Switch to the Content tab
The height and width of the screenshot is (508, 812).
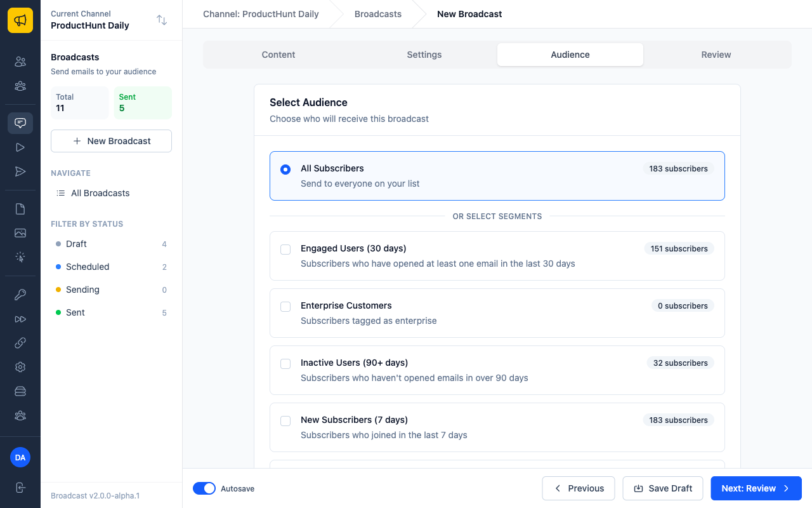(278, 55)
